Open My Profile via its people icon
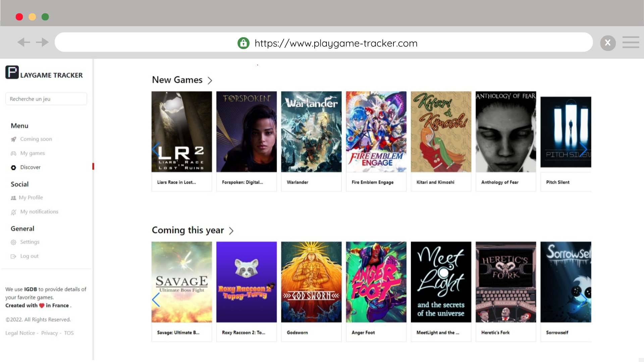Viewport: 644px width, 362px height. pos(13,198)
